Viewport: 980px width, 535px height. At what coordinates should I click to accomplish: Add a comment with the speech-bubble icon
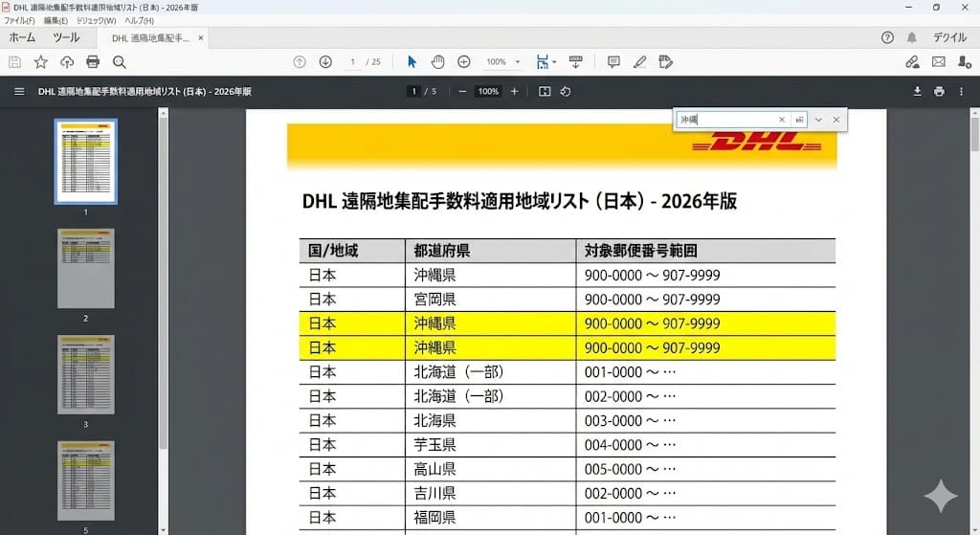pos(613,62)
